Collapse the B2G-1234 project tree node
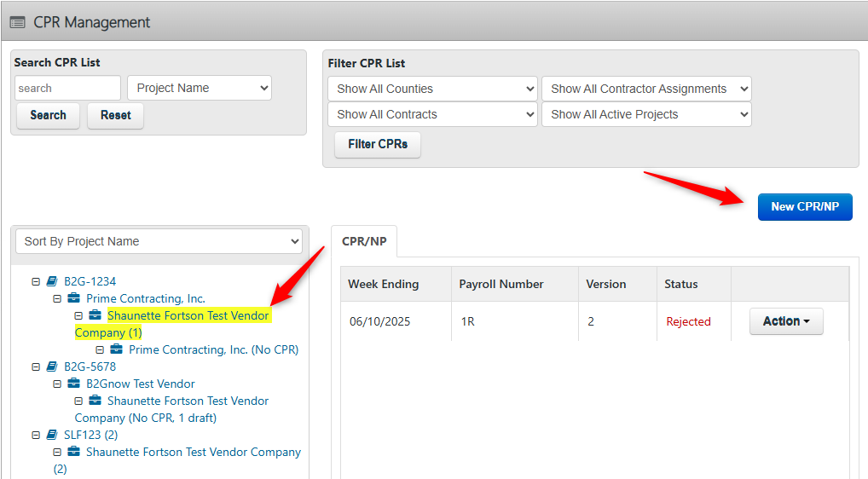 (x=36, y=281)
